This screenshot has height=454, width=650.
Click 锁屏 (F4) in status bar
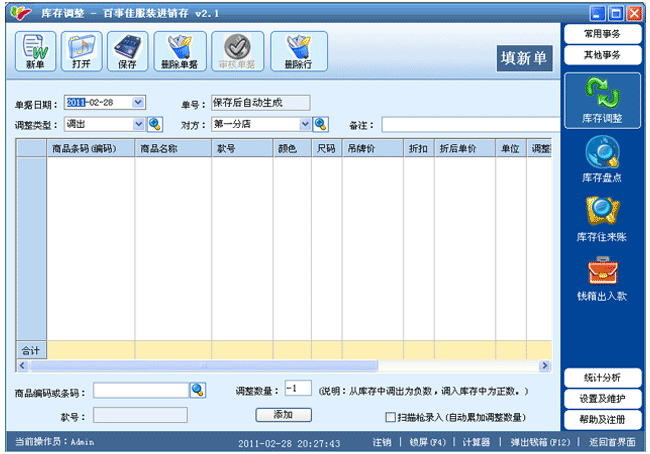[x=427, y=442]
